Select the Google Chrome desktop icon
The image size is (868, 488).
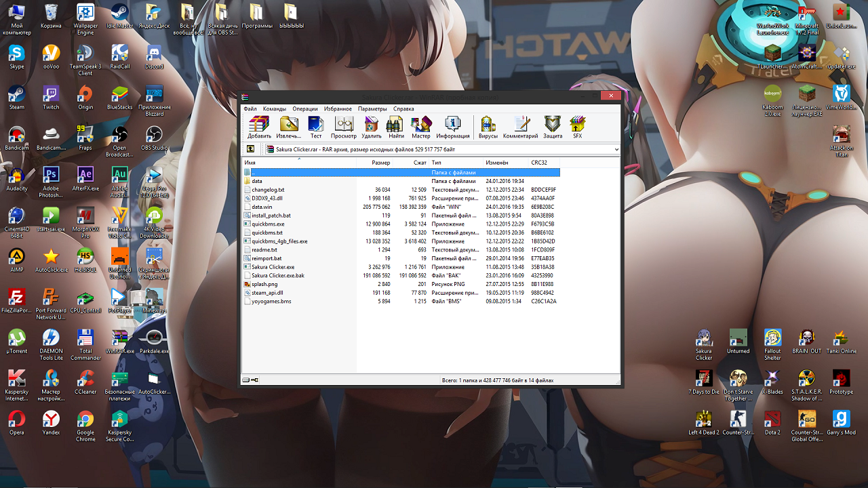point(85,426)
